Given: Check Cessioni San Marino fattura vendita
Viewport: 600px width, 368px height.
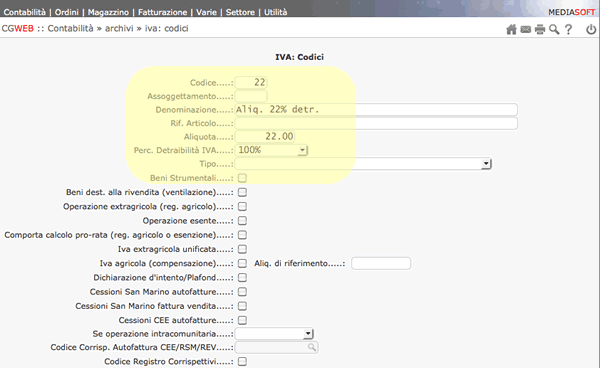Looking at the screenshot, I should pos(242,306).
